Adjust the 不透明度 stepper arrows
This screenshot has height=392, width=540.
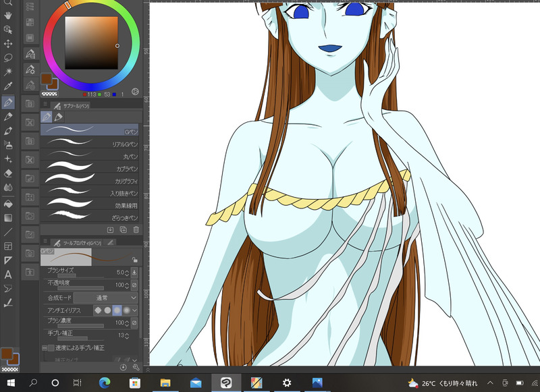click(x=127, y=285)
